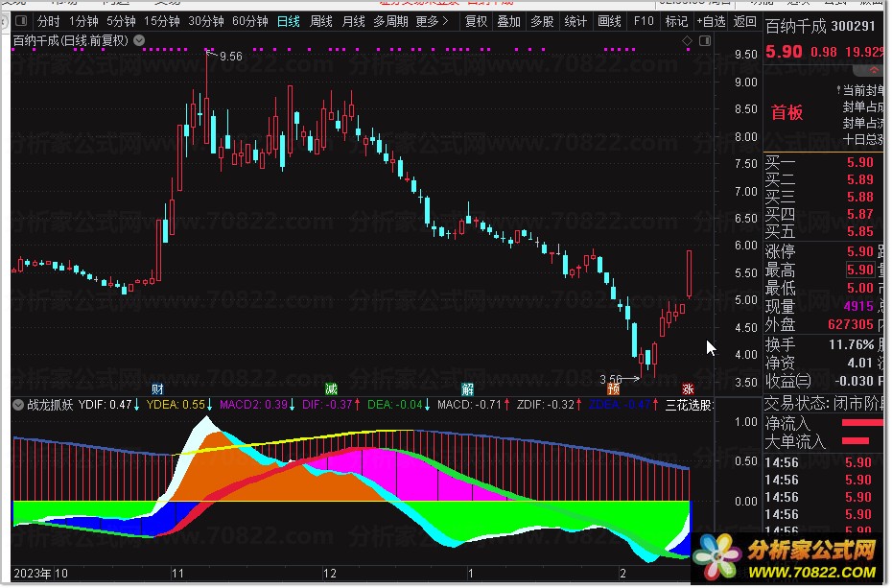The width and height of the screenshot is (892, 588).
Task: Click the 解 event marker
Action: pyautogui.click(x=468, y=389)
